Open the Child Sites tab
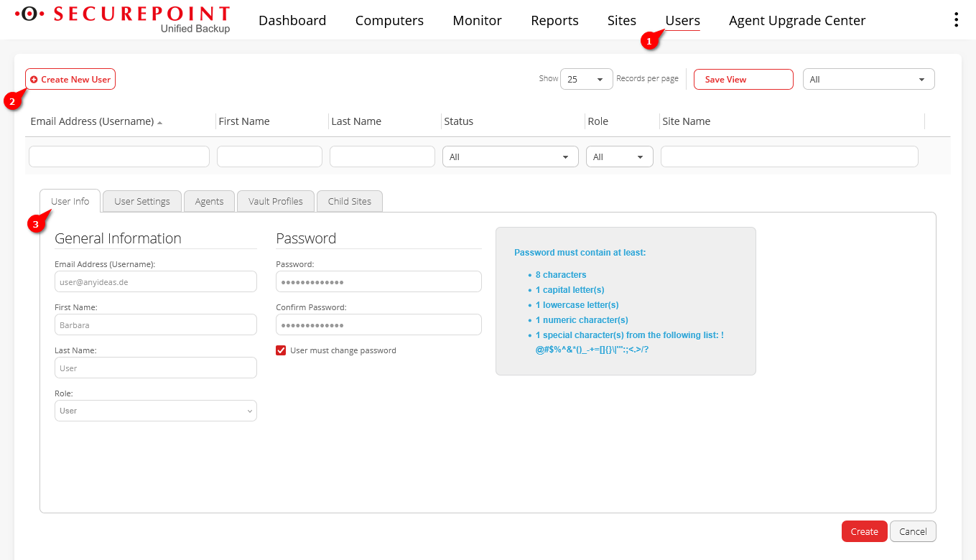 (x=350, y=202)
